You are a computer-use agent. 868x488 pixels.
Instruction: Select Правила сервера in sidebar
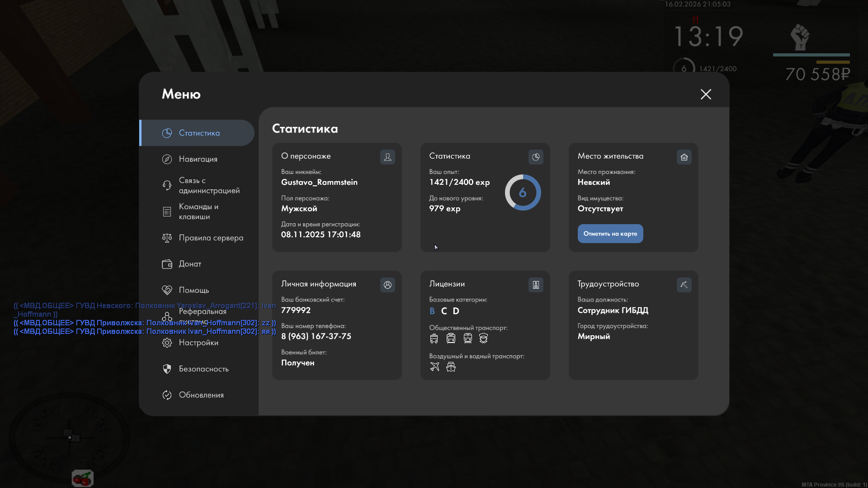210,238
